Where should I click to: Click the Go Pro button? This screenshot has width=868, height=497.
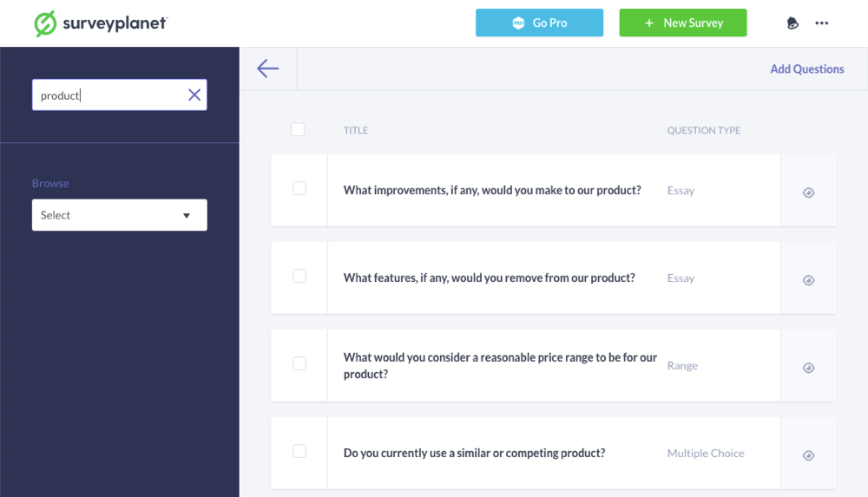click(539, 23)
